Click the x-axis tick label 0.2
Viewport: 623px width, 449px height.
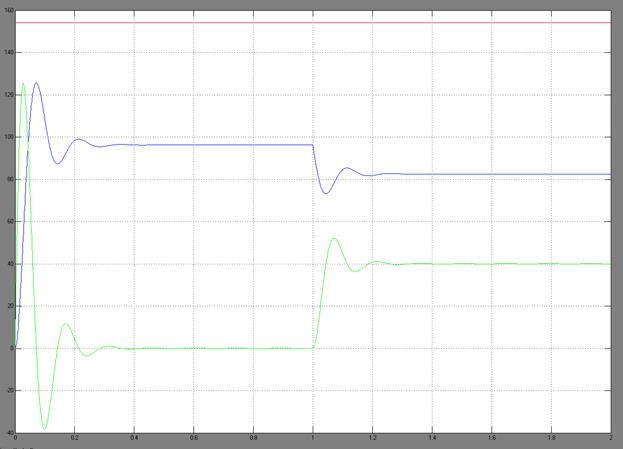(74, 438)
